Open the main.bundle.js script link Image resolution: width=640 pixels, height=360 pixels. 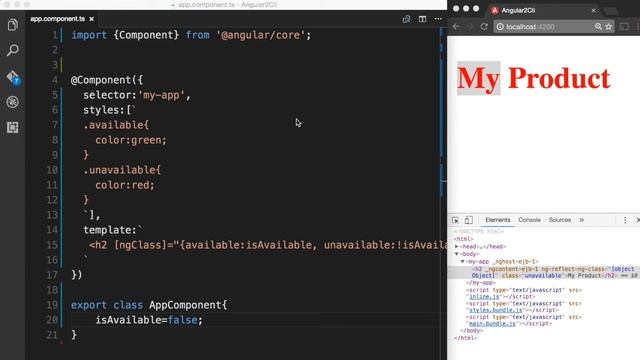tap(492, 324)
